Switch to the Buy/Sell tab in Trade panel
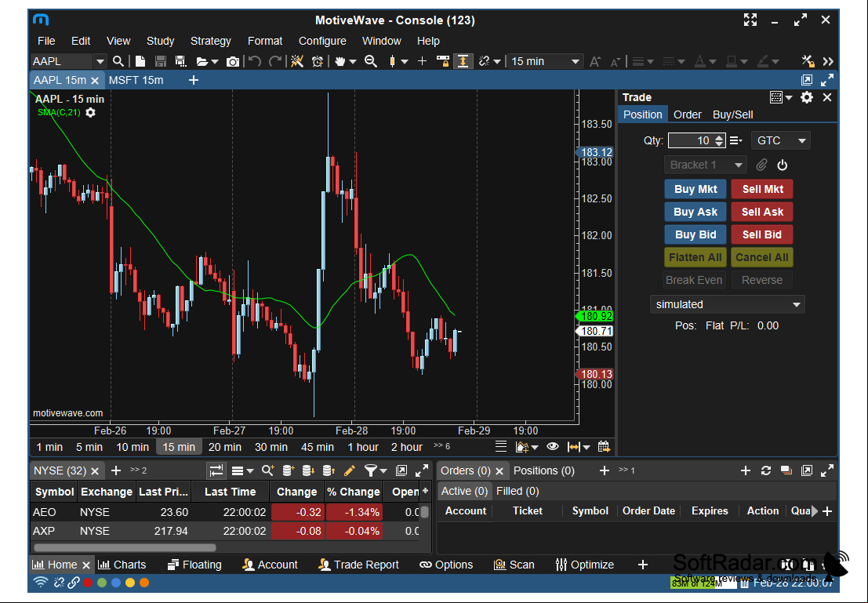This screenshot has height=603, width=868. 733,114
